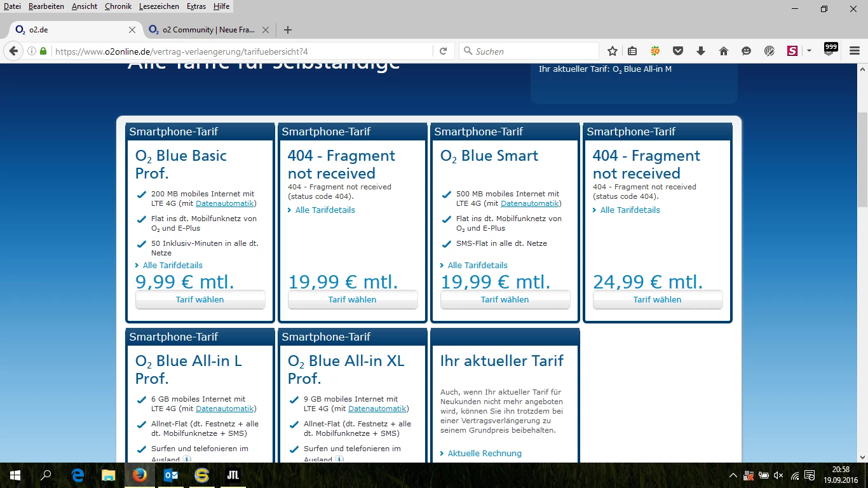Expand Alle Tarifdetails for O2 Blue Smart
The width and height of the screenshot is (868, 488).
(478, 265)
